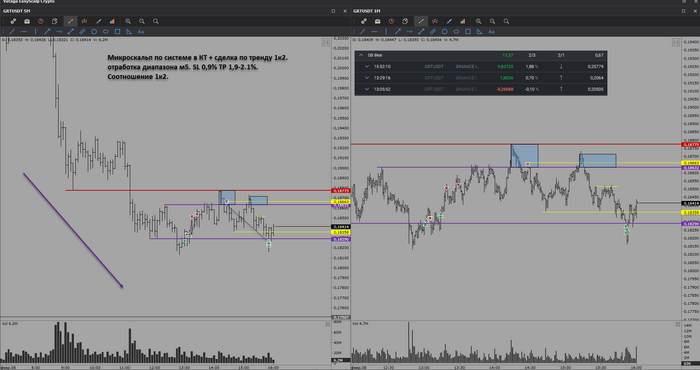Click the orange clock icon in GRTUSDT 5M toolbar
700x370 pixels.
click(41, 21)
